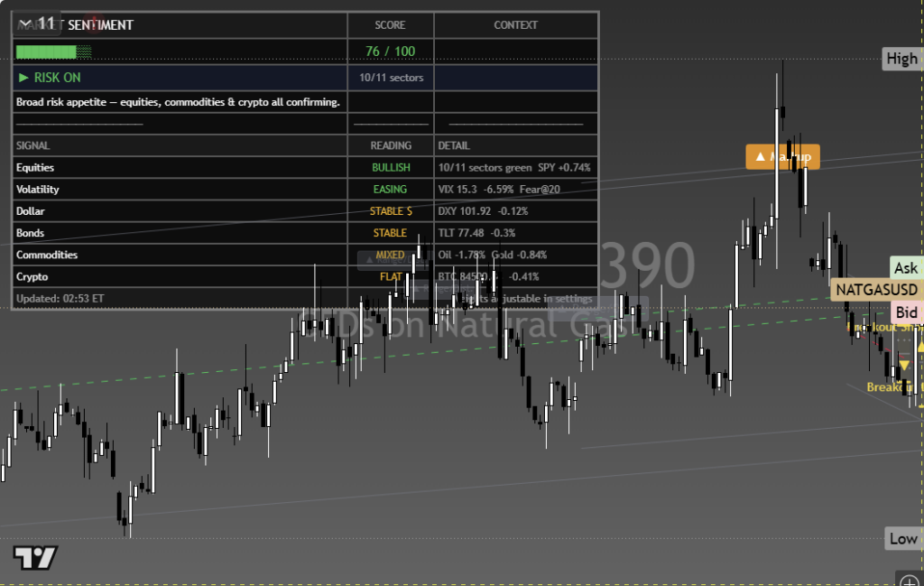Click the circled plus icon in bottom-right corner
Screen dimensions: 924x586
(909, 581)
